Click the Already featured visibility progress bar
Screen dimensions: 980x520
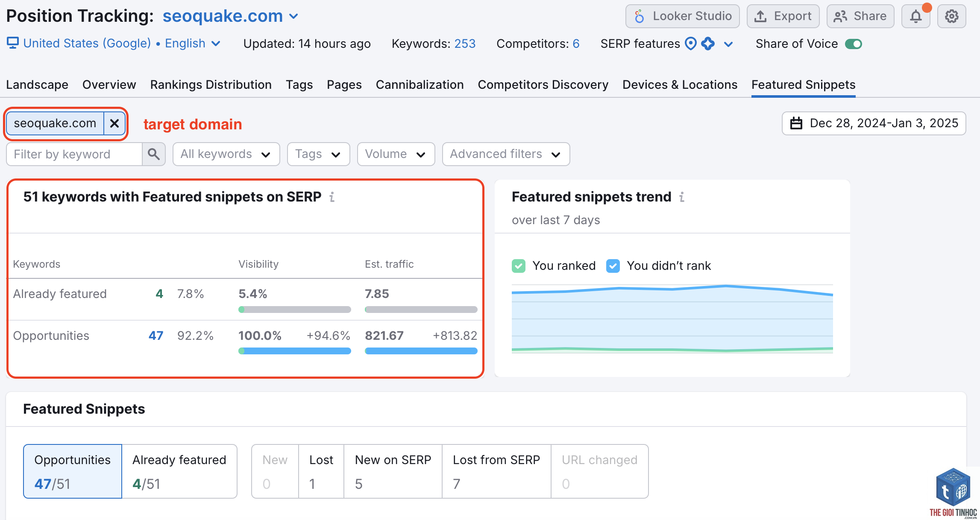click(295, 310)
